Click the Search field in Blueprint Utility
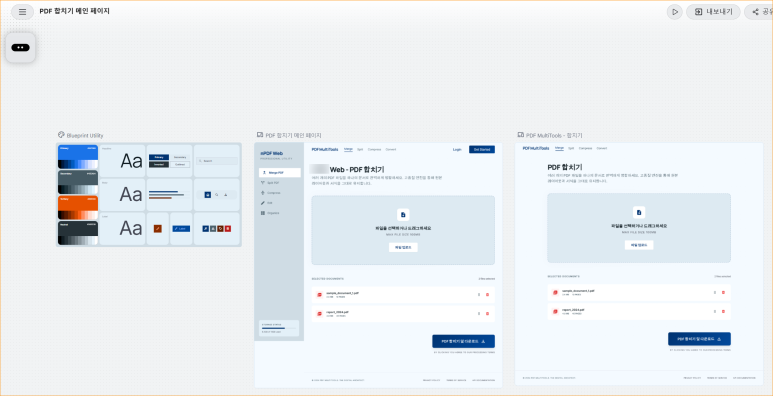The width and height of the screenshot is (773, 396). pyautogui.click(x=217, y=161)
